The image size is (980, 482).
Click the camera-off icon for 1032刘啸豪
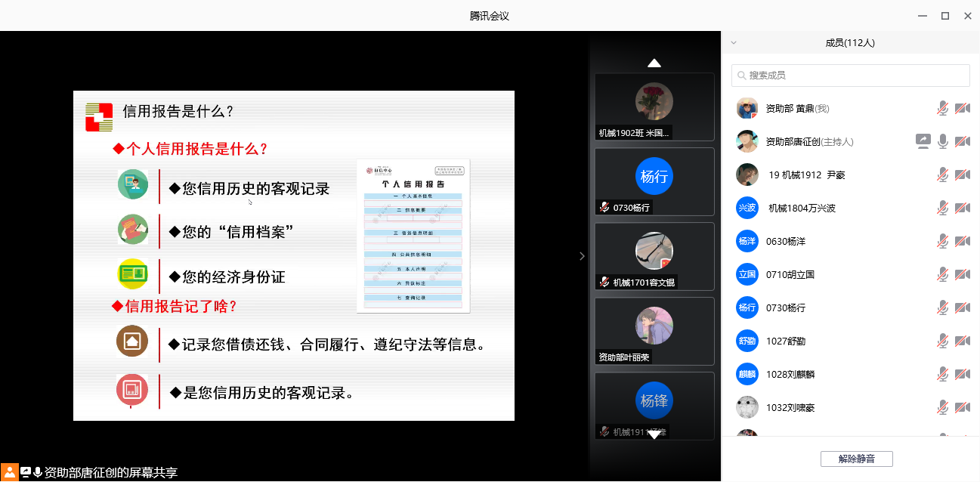(962, 407)
